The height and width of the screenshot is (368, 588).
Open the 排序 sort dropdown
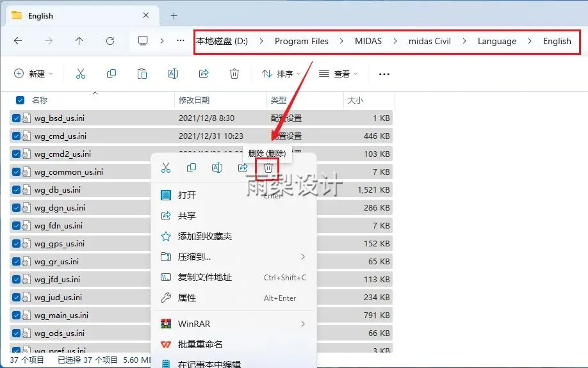(x=281, y=74)
